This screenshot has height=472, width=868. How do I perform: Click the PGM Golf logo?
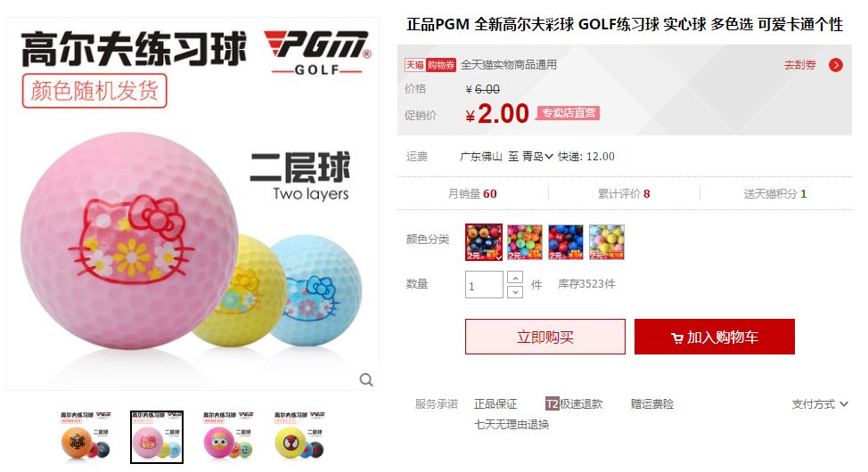pos(317,53)
